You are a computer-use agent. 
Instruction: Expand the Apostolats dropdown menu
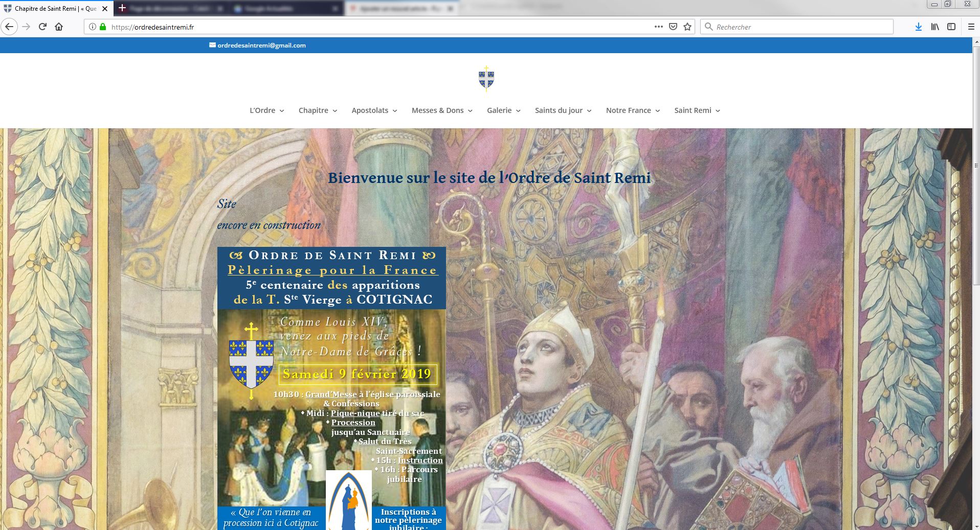(x=374, y=110)
